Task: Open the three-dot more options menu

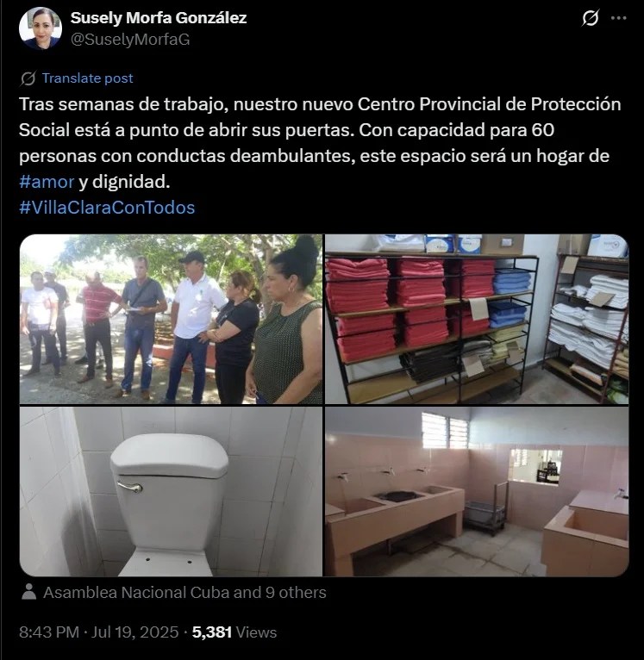Action: pos(618,18)
